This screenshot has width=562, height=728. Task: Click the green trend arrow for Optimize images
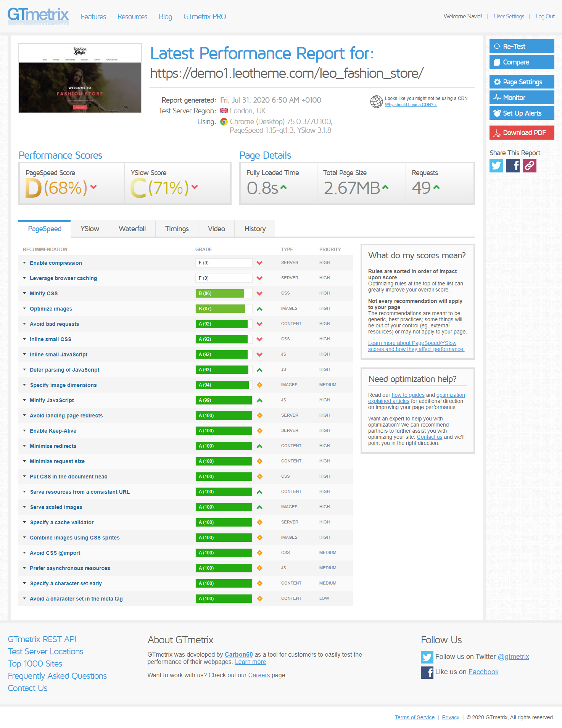[x=259, y=309]
